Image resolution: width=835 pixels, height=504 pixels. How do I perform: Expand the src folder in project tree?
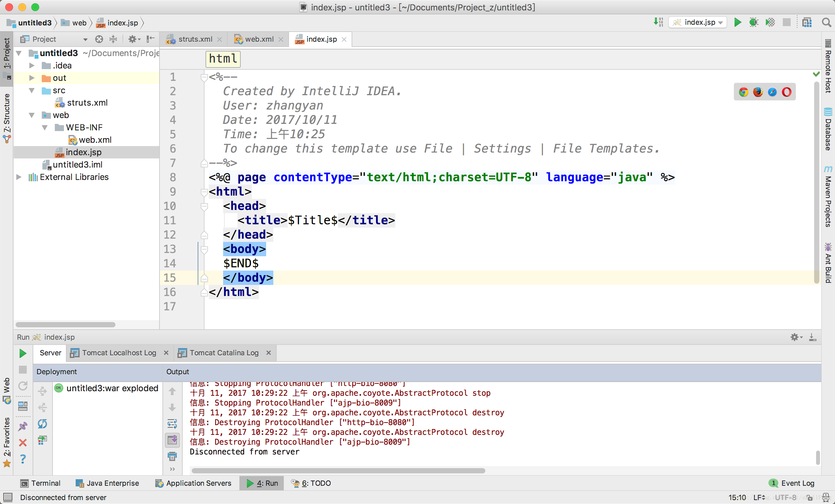[32, 90]
